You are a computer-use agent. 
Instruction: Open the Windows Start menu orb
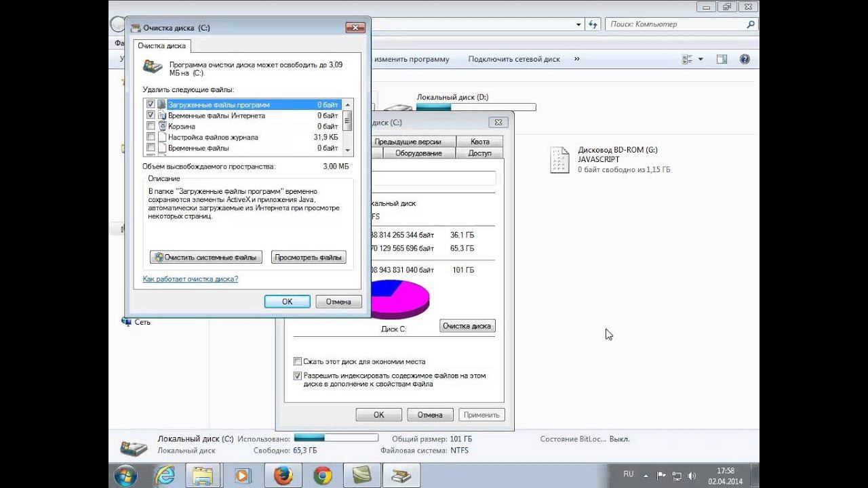point(125,476)
